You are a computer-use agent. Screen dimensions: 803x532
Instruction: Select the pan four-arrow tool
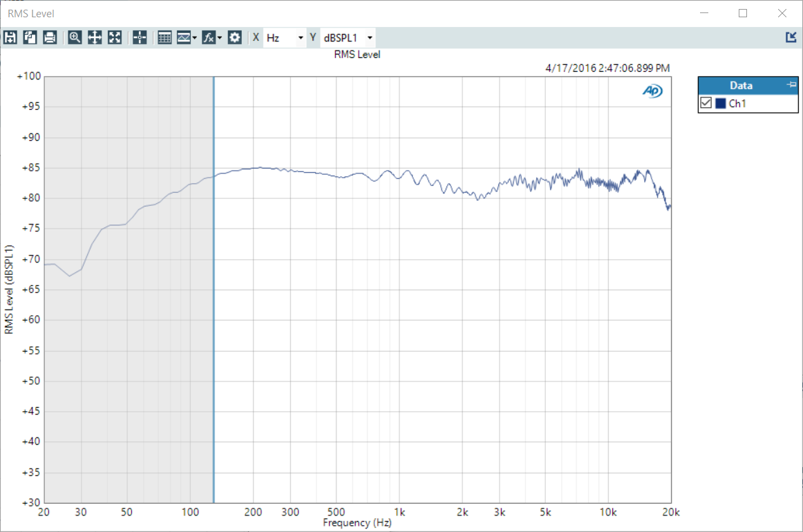(95, 37)
